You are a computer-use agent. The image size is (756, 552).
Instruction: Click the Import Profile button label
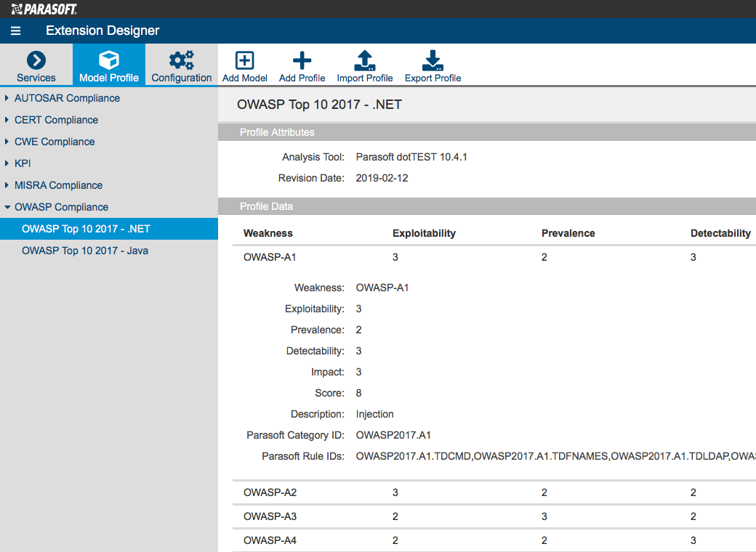coord(364,78)
